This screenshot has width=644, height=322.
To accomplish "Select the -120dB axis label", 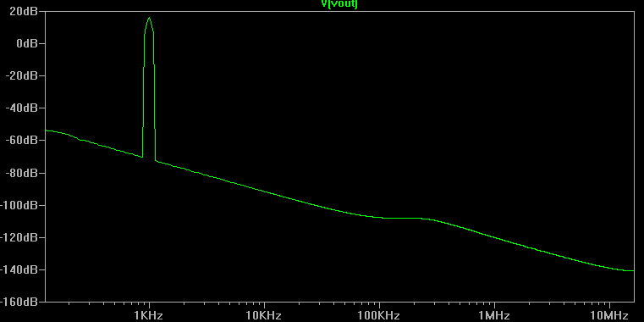I will click(x=19, y=237).
